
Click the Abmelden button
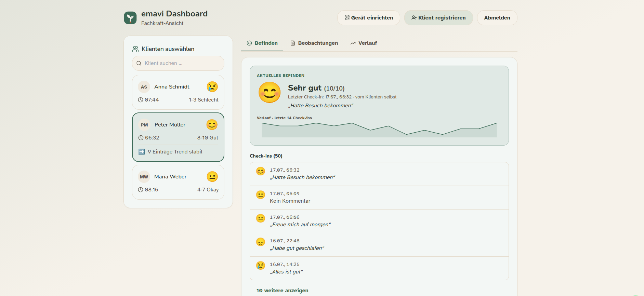[497, 18]
